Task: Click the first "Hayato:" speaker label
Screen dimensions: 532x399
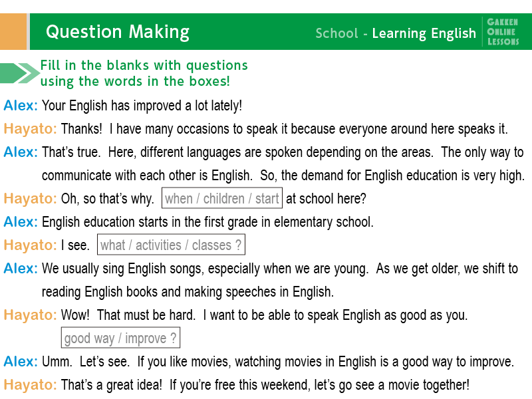Action: tap(30, 128)
